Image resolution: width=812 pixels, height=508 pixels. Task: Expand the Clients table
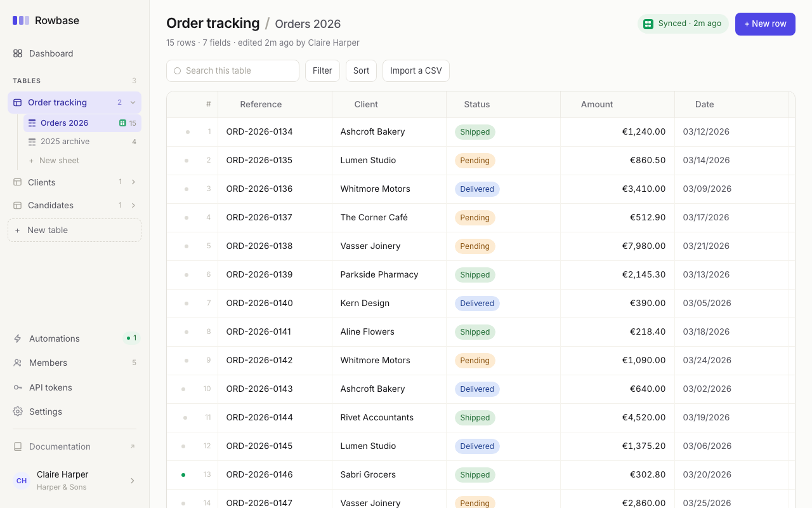click(133, 182)
